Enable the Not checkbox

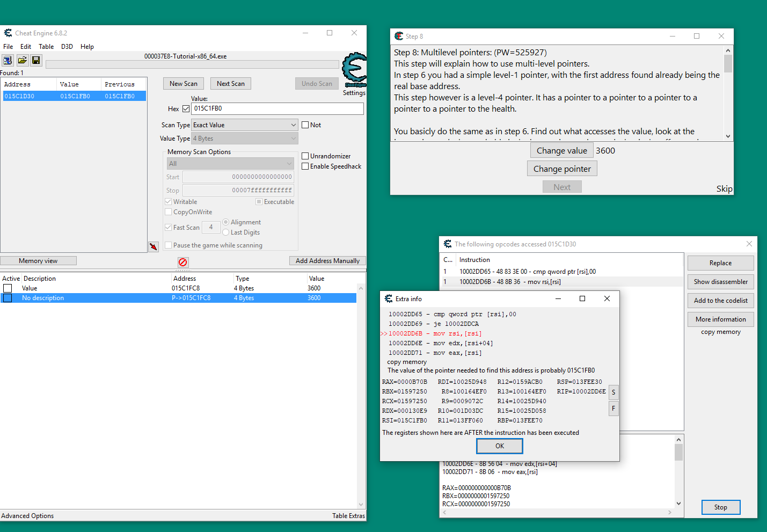[305, 125]
